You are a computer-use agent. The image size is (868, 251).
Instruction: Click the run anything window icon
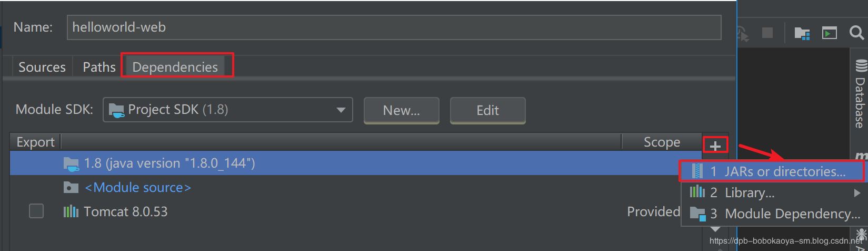(x=830, y=33)
